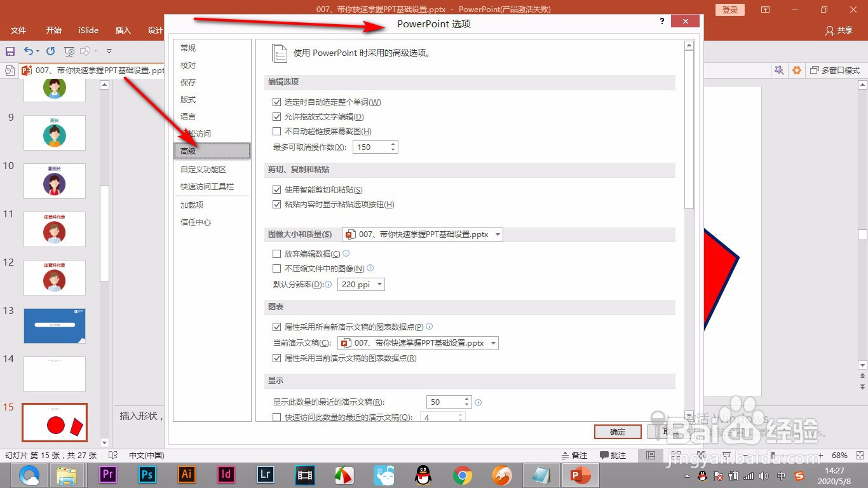
Task: Click the help question mark in options dialog
Action: point(661,21)
